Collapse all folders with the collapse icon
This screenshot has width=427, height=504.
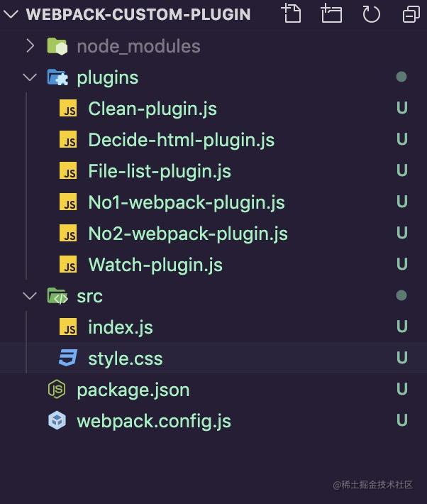coord(411,14)
